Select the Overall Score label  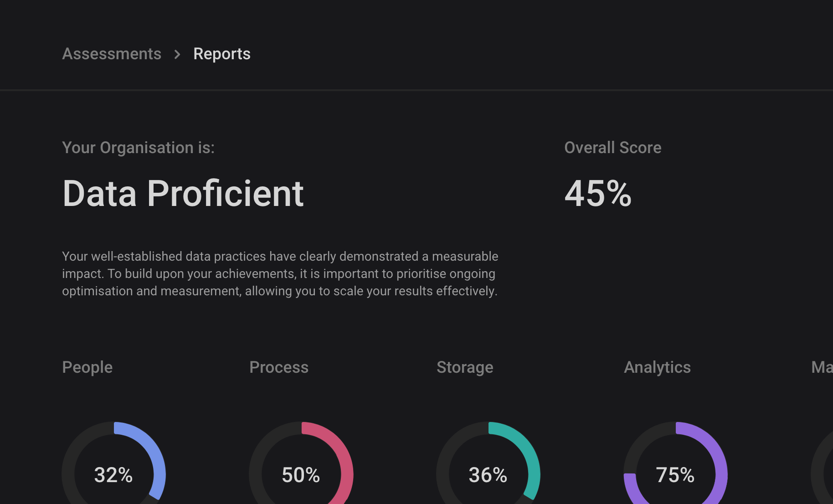(x=613, y=148)
